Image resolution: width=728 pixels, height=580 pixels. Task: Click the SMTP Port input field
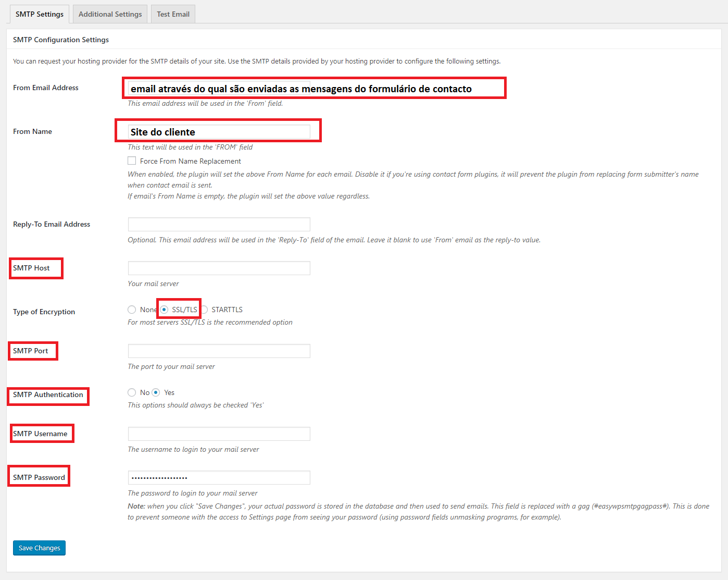point(219,351)
